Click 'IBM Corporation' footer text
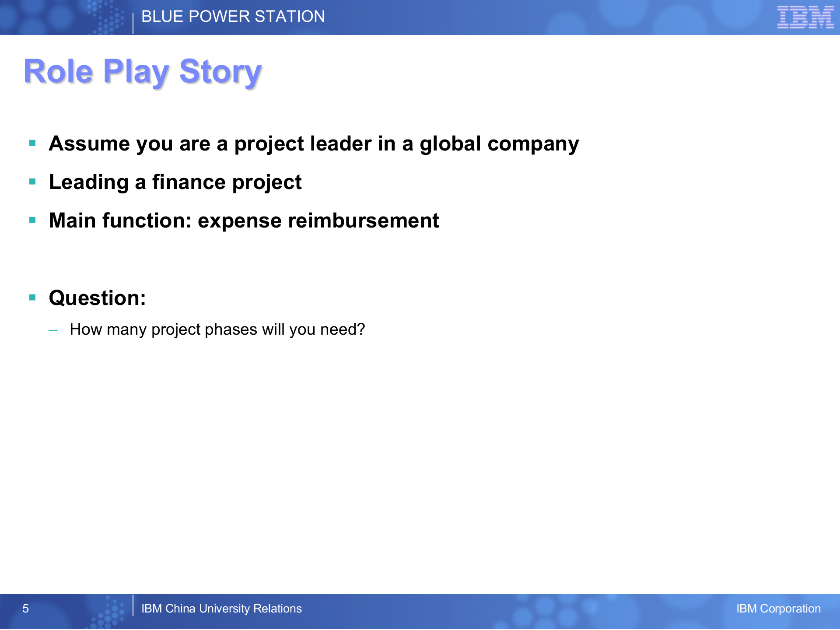This screenshot has width=840, height=630. [x=778, y=609]
